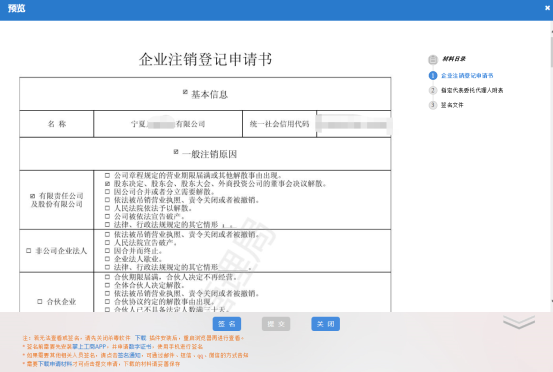The width and height of the screenshot is (553, 372).
Task: Select step 2 circle icon
Action: click(x=433, y=90)
